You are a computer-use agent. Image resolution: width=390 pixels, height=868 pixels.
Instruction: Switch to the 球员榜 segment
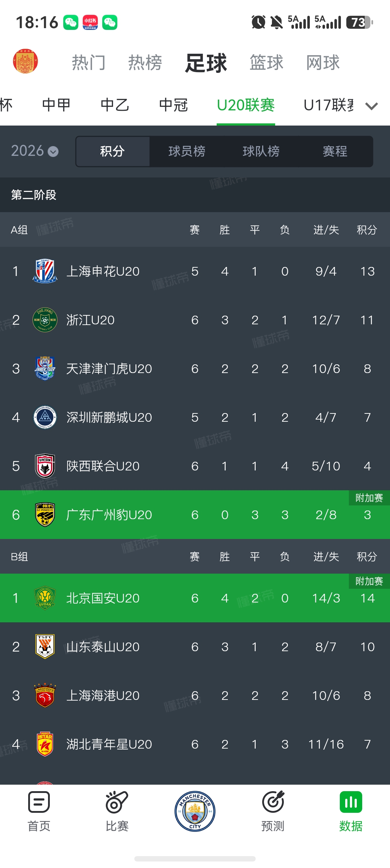click(187, 152)
